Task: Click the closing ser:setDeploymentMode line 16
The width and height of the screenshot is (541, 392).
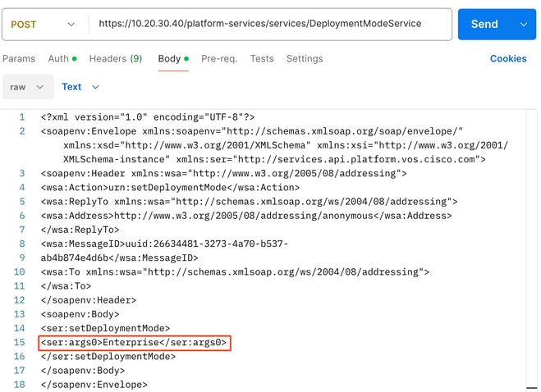Action: point(108,357)
